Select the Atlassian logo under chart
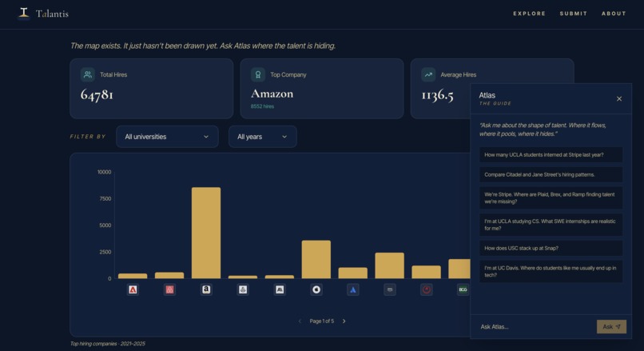The image size is (644, 351). 353,289
